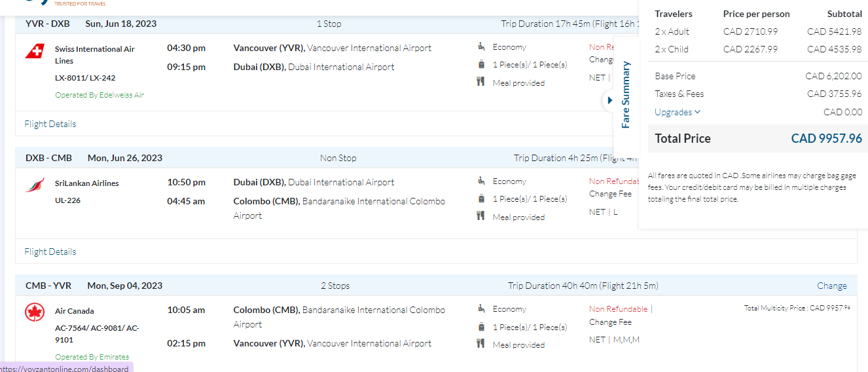Open Flight Details for the DXB-CMB flight

50,251
